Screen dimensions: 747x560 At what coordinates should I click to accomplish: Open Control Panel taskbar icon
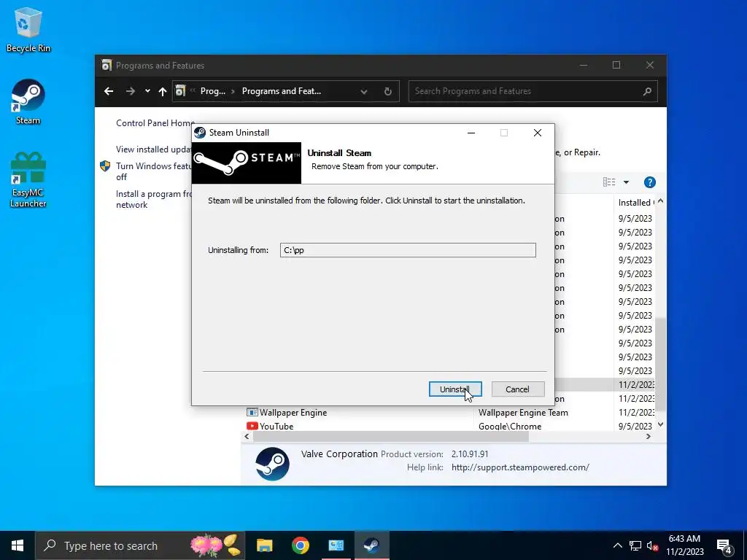[x=336, y=545]
